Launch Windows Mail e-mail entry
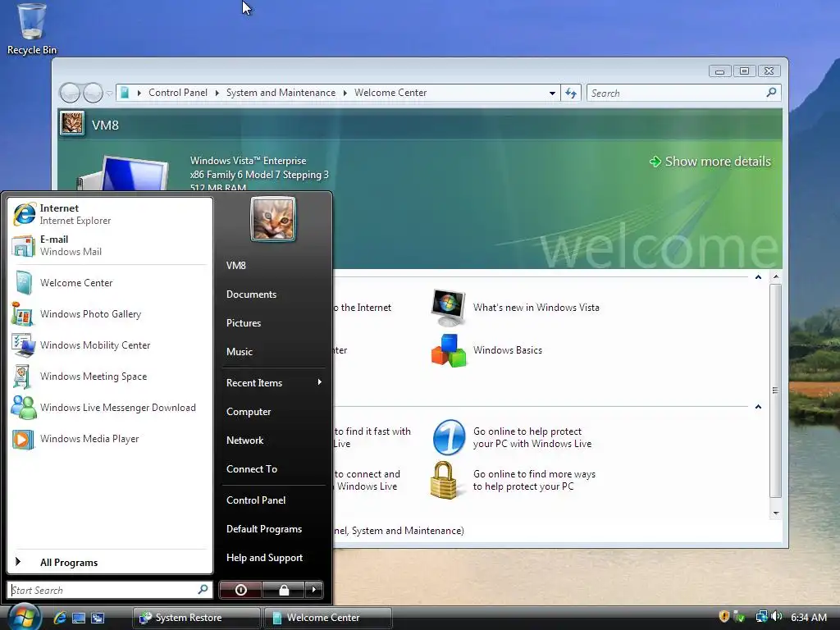The height and width of the screenshot is (630, 840). click(109, 245)
